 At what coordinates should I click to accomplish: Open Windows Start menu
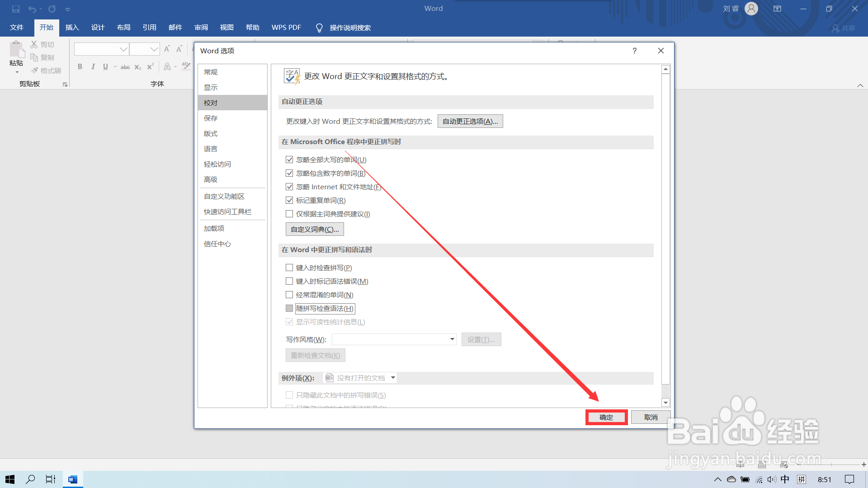tap(10, 479)
